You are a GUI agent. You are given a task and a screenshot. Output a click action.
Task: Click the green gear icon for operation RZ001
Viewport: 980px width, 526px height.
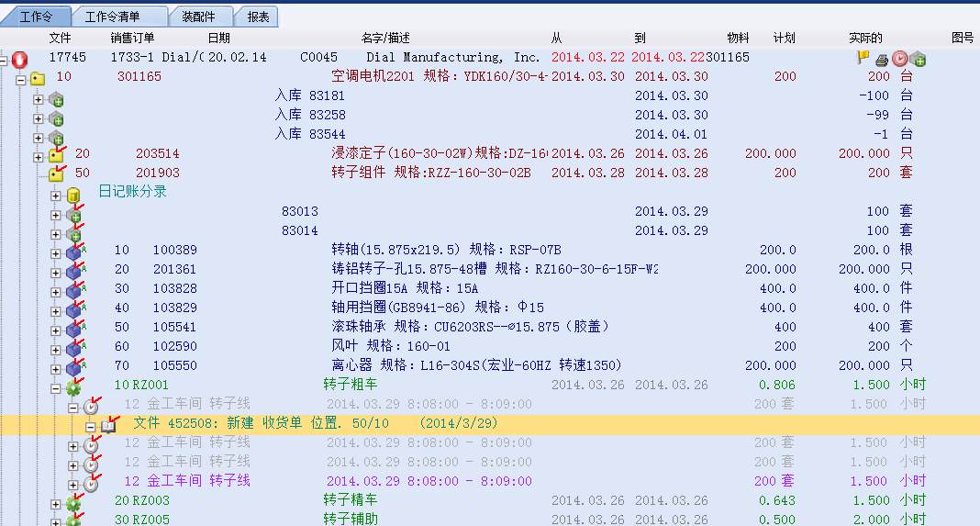(73, 387)
